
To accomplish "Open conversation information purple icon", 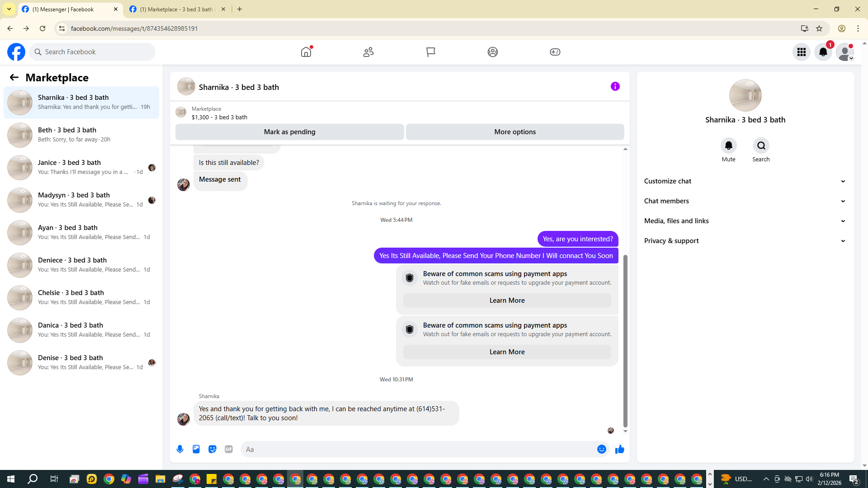I will click(615, 86).
